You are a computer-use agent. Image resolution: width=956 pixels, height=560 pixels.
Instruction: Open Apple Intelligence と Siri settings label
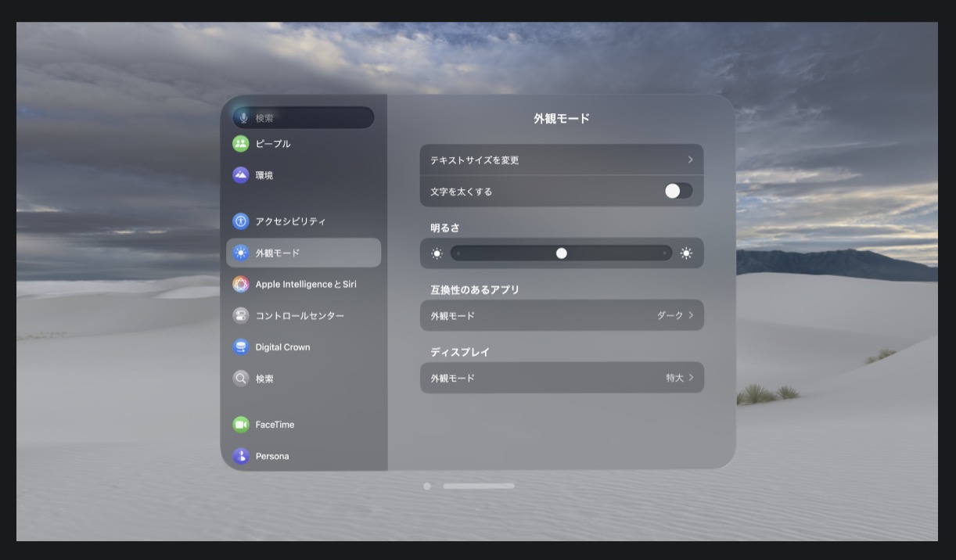306,284
